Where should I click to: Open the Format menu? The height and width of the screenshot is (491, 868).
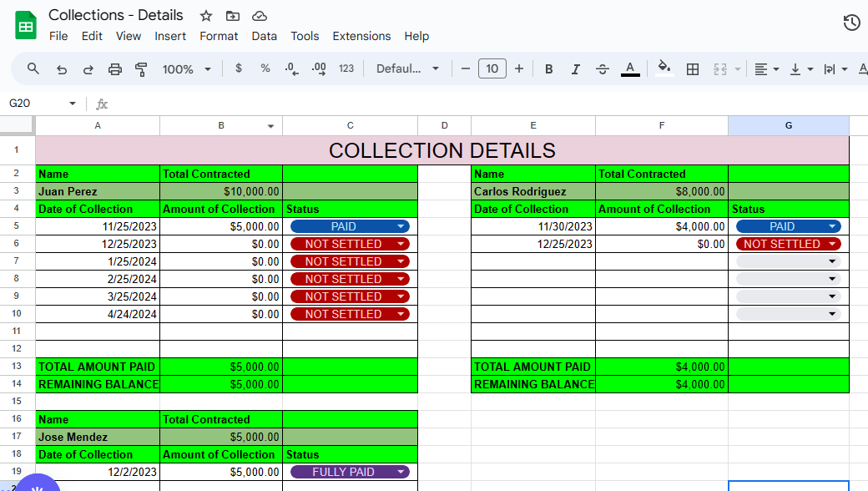point(219,36)
